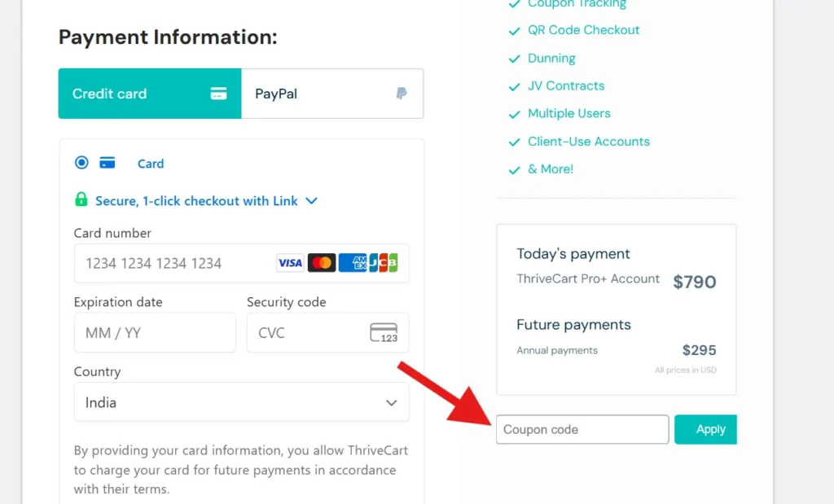Viewport: 834px width, 504px height.
Task: Click the checkmark beside Multiple Users
Action: coord(514,113)
